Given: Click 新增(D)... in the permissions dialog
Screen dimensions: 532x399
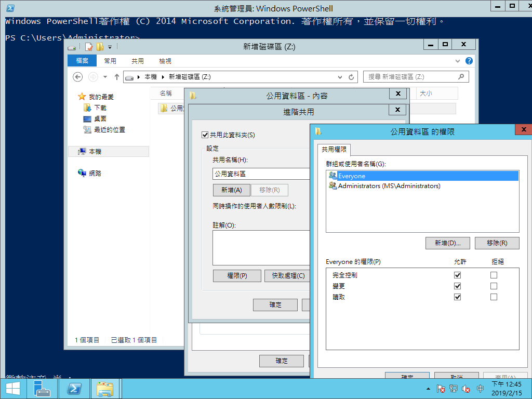Looking at the screenshot, I should click(x=447, y=243).
